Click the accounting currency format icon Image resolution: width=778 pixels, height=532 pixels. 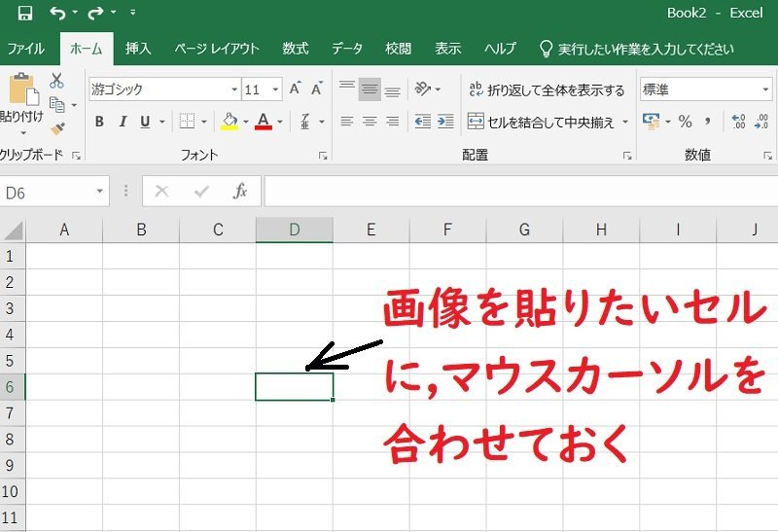coord(651,122)
